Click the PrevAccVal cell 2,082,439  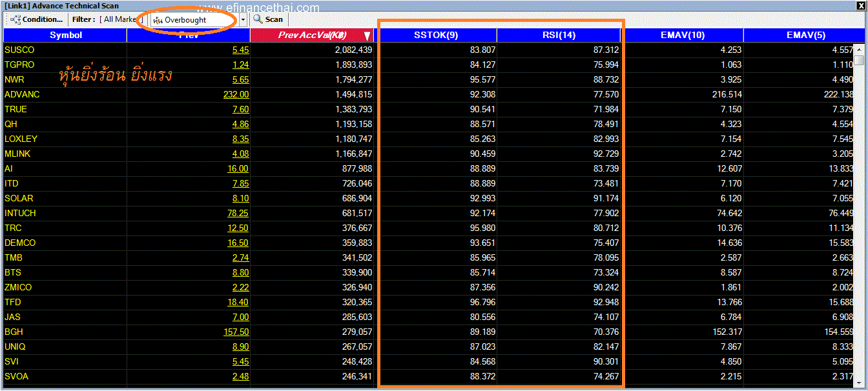tap(354, 50)
